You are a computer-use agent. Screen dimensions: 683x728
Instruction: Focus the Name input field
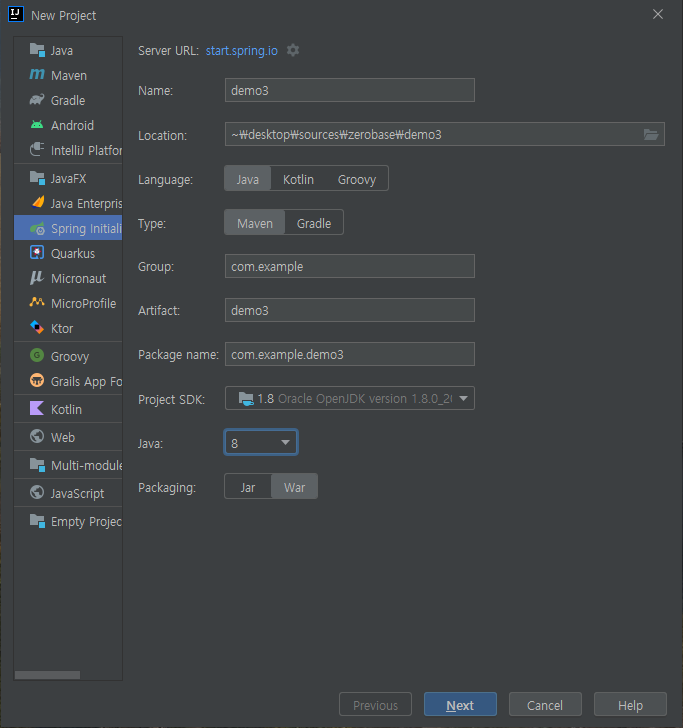click(x=350, y=90)
